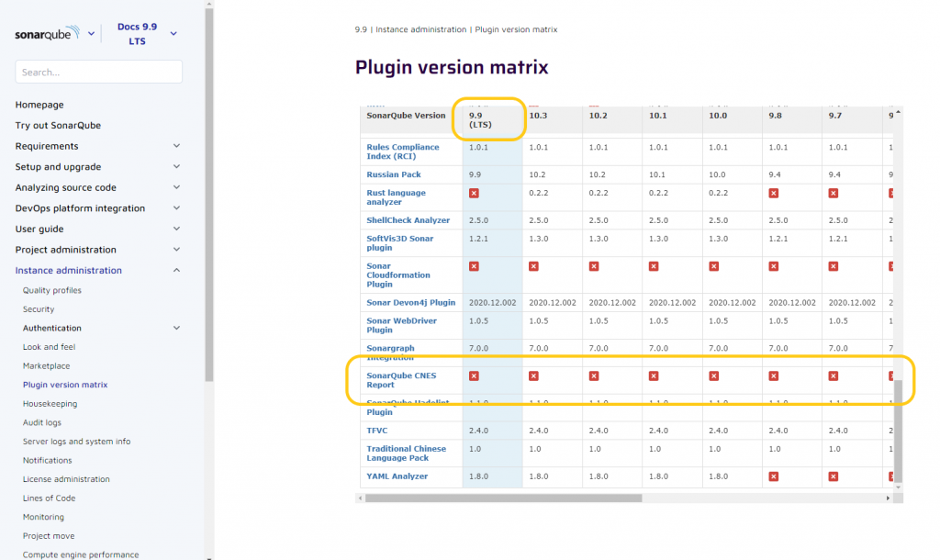Click CNES Report red X in 9.9 column

tap(474, 375)
